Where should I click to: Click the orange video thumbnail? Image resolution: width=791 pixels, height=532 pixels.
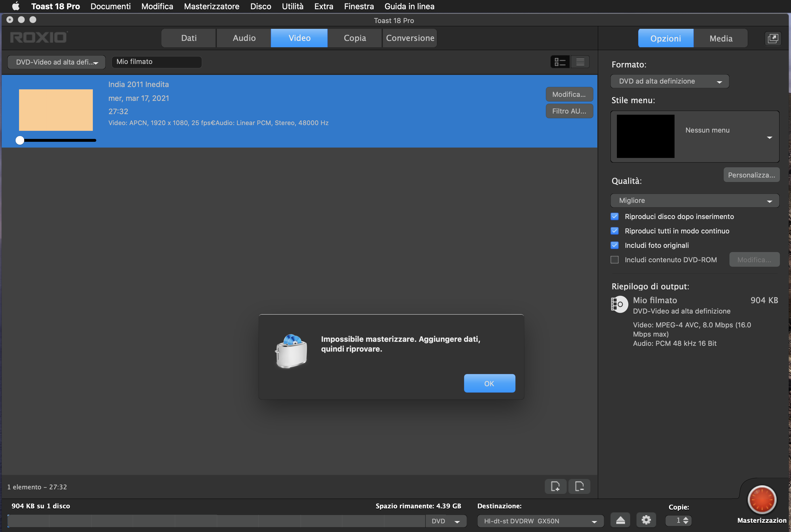[56, 110]
